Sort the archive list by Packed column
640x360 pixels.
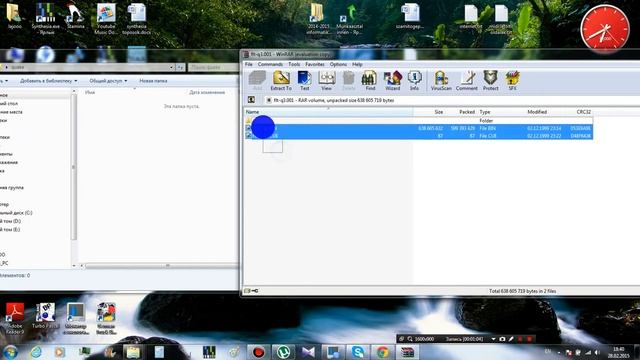tap(461, 112)
